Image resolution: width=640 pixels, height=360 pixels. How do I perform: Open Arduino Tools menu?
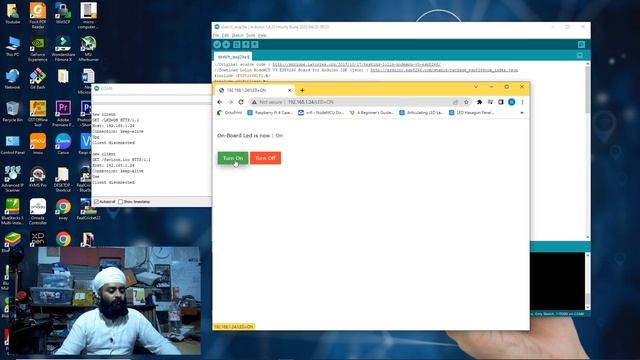coord(251,36)
